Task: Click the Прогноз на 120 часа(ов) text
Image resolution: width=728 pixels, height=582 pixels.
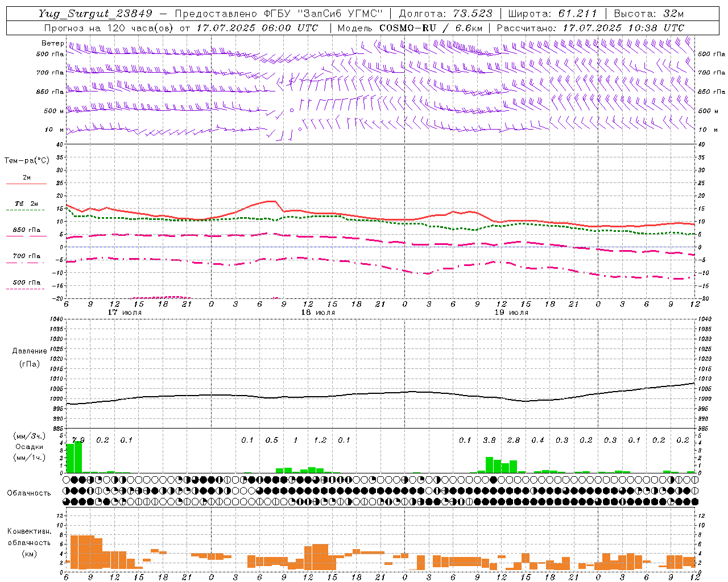Action: [109, 28]
